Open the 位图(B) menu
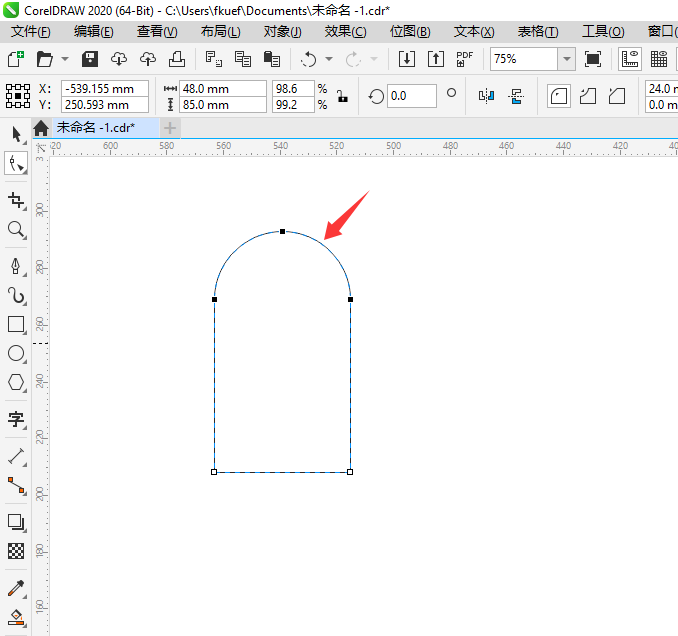The width and height of the screenshot is (678, 636). (x=410, y=32)
